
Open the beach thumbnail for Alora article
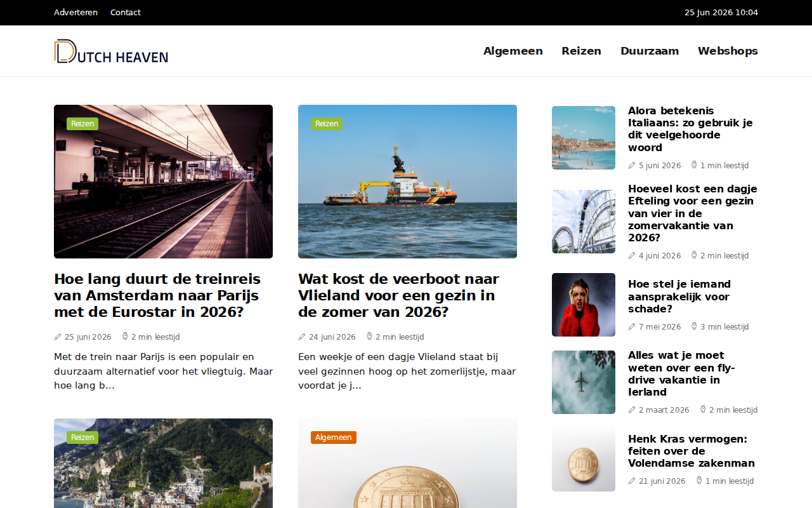coord(584,138)
